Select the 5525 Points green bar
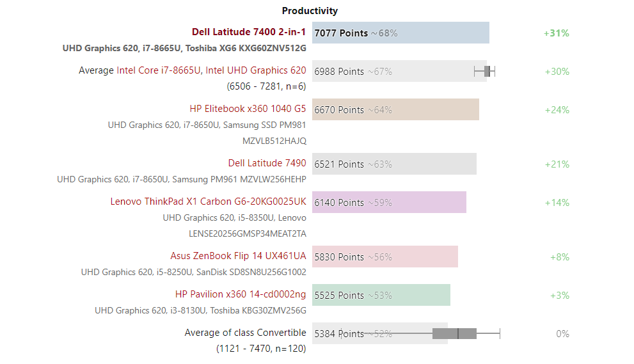634x364 pixels. (x=381, y=295)
